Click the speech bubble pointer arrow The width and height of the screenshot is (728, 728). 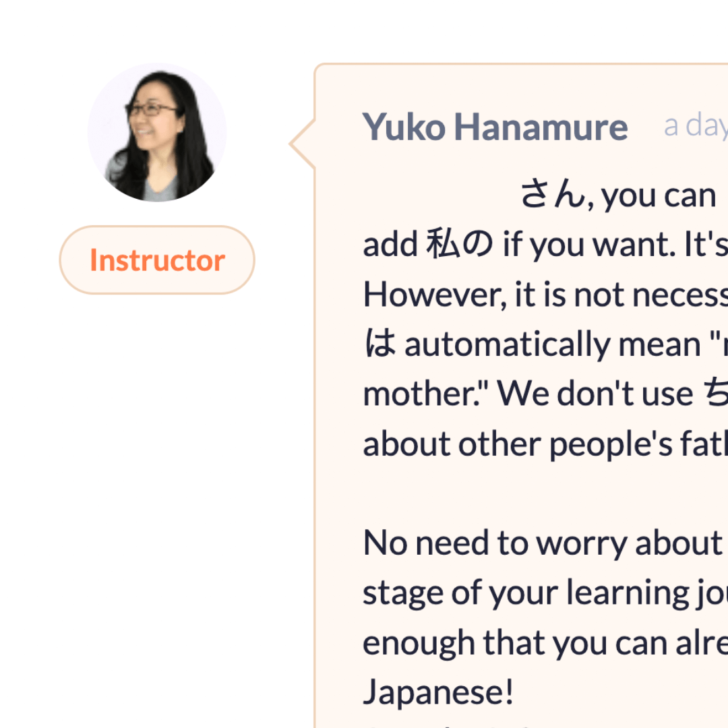click(x=303, y=144)
